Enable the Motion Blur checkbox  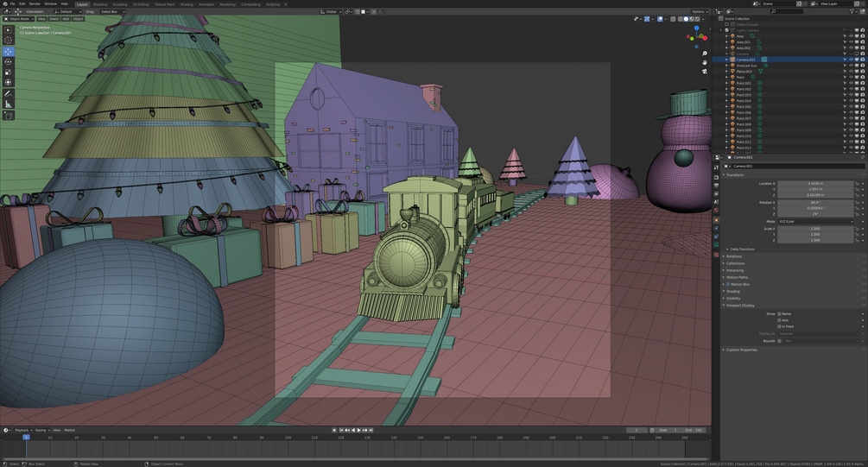click(728, 284)
